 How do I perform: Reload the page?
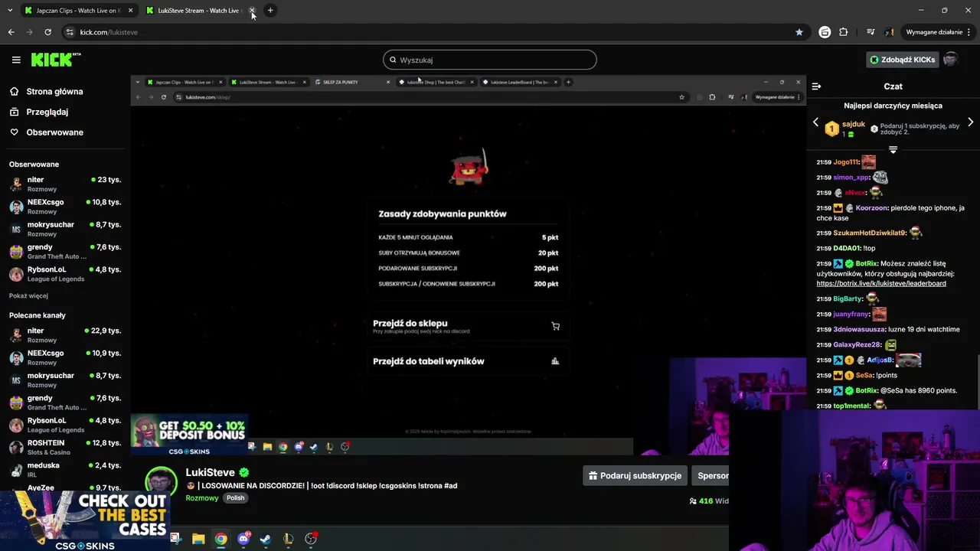coord(47,32)
